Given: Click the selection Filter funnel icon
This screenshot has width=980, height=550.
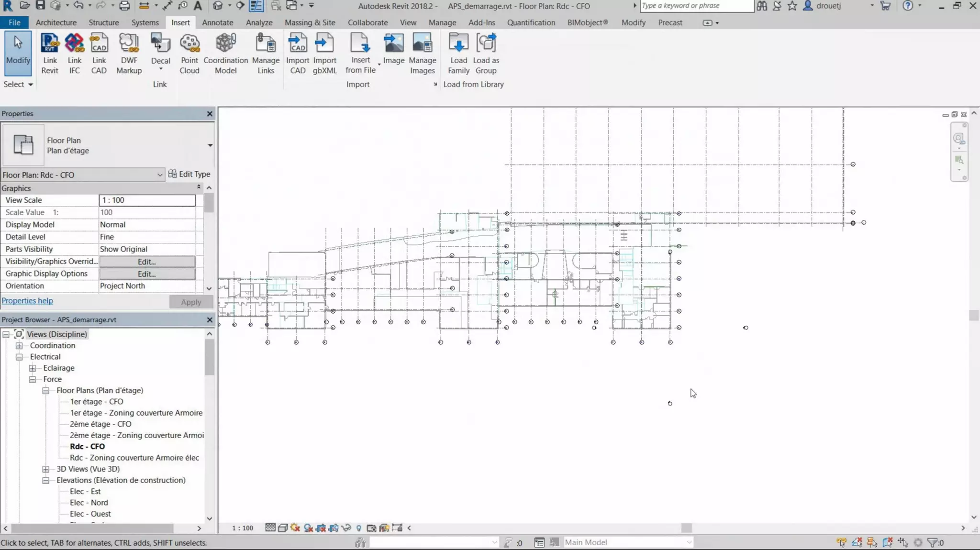Looking at the screenshot, I should coord(933,542).
